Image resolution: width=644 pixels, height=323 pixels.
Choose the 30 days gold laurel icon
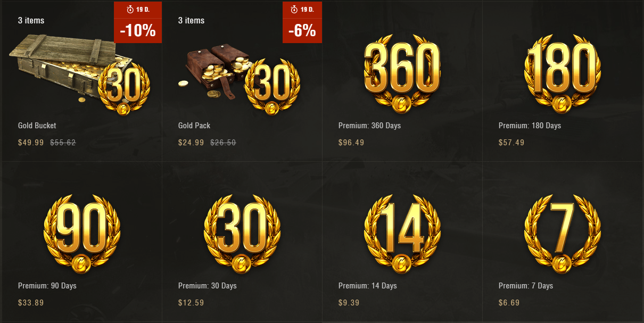(x=242, y=234)
